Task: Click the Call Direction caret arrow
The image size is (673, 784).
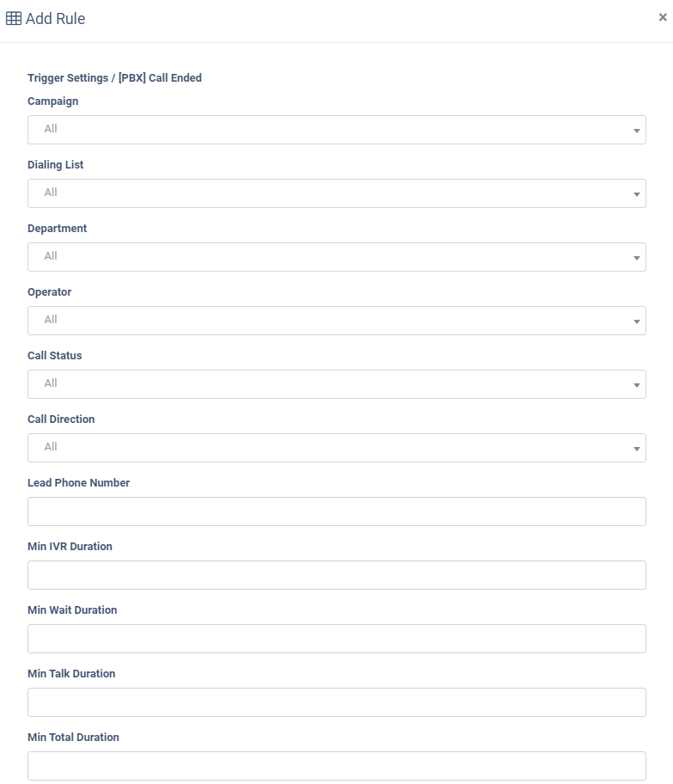Action: pyautogui.click(x=637, y=449)
